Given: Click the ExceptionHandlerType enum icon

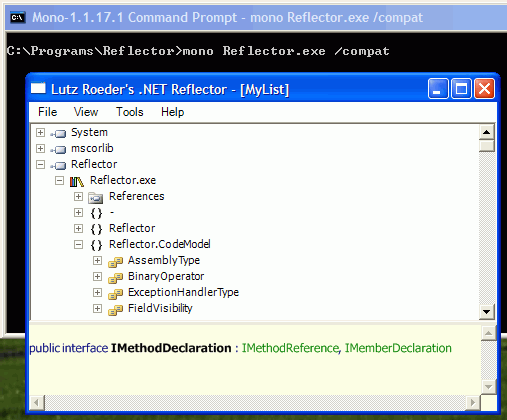Looking at the screenshot, I should [x=116, y=294].
